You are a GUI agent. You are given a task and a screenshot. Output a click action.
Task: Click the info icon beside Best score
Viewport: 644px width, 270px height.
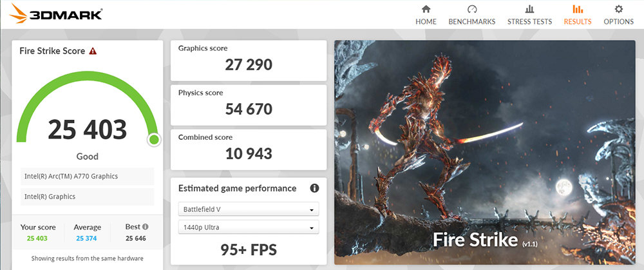point(146,226)
